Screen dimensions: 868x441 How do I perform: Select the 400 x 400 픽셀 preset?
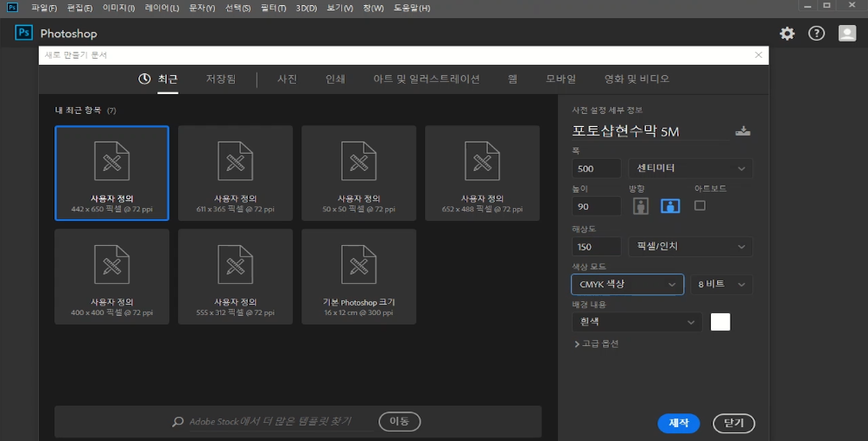(x=111, y=277)
